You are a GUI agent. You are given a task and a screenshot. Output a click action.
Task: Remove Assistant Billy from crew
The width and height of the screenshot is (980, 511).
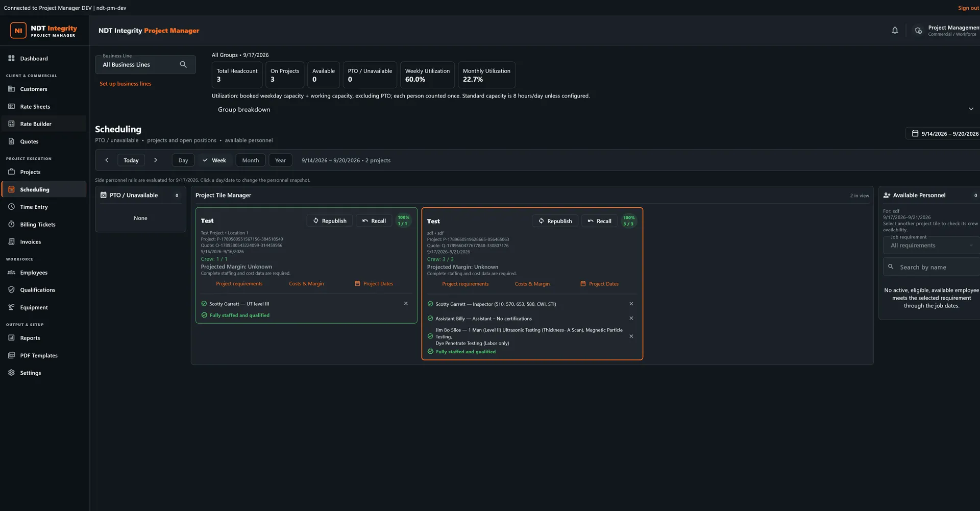pos(631,319)
